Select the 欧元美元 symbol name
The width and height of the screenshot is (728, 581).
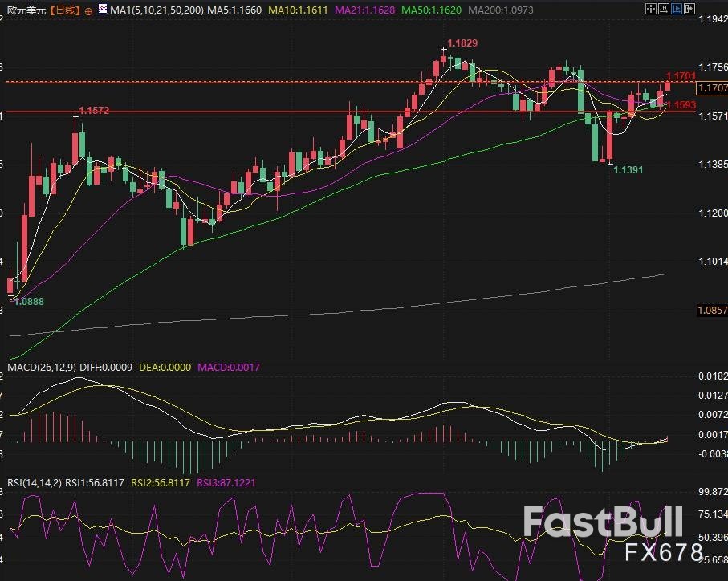(24, 11)
